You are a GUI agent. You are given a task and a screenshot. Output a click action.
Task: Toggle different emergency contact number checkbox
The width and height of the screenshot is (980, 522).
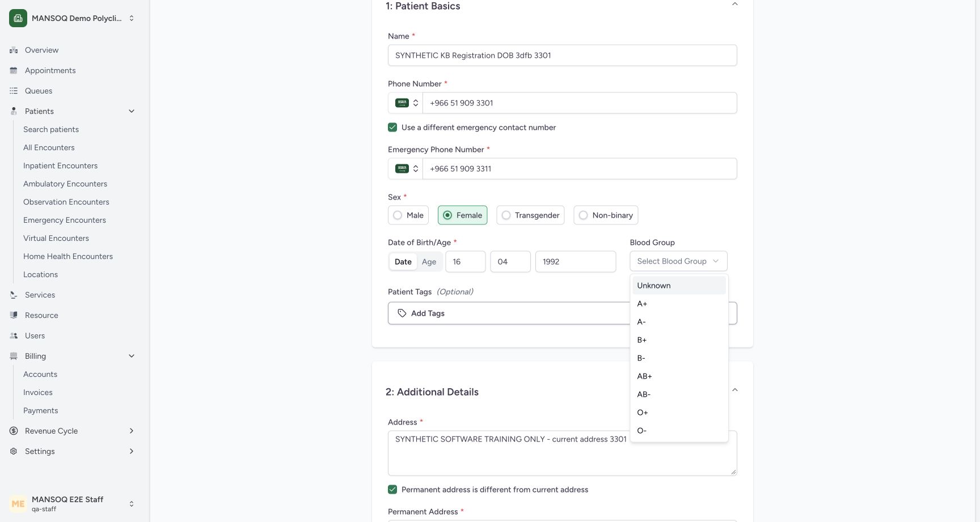pos(392,128)
